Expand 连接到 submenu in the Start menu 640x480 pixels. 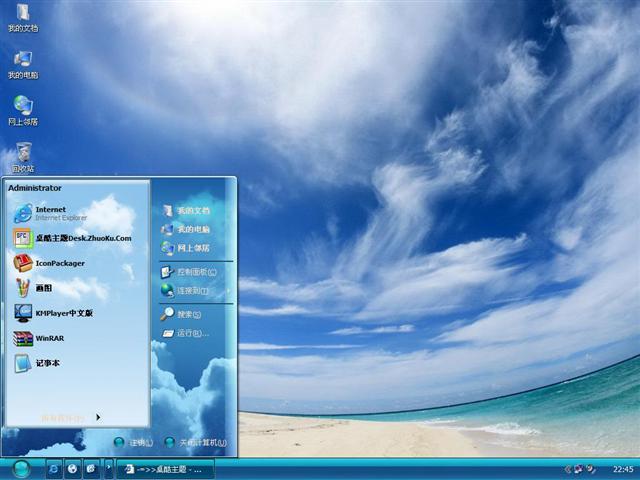pyautogui.click(x=191, y=291)
